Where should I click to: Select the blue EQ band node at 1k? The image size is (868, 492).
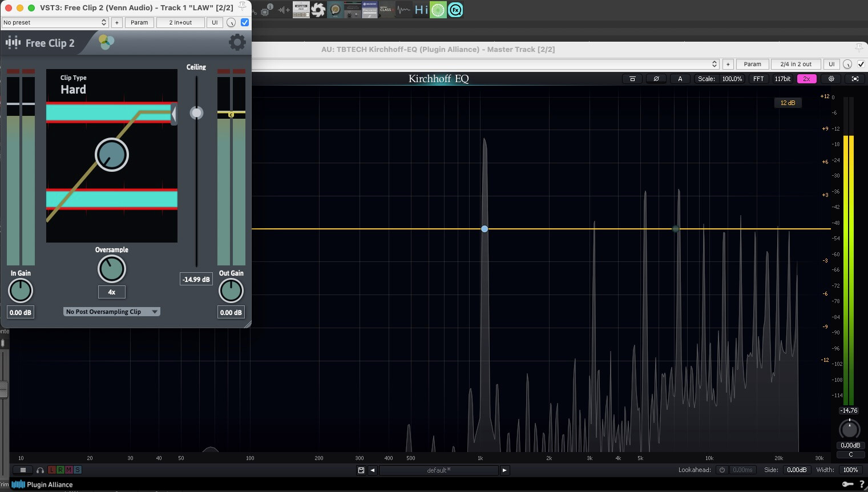(x=485, y=229)
